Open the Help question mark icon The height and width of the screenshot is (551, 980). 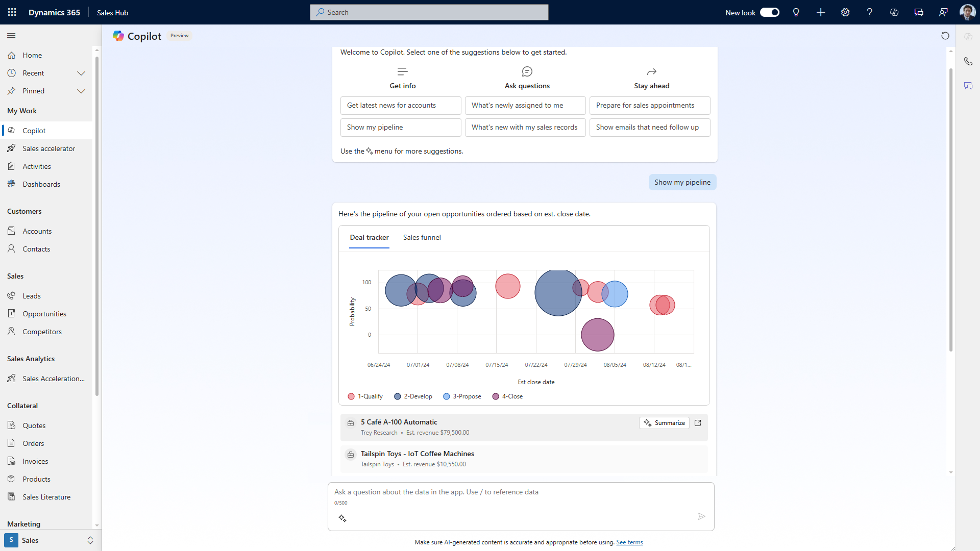869,12
